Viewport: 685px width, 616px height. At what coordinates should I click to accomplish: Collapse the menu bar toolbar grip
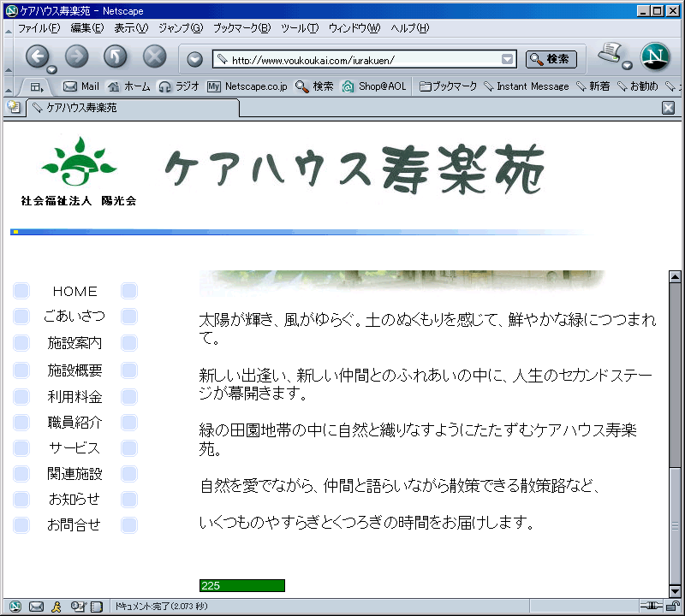pyautogui.click(x=9, y=29)
